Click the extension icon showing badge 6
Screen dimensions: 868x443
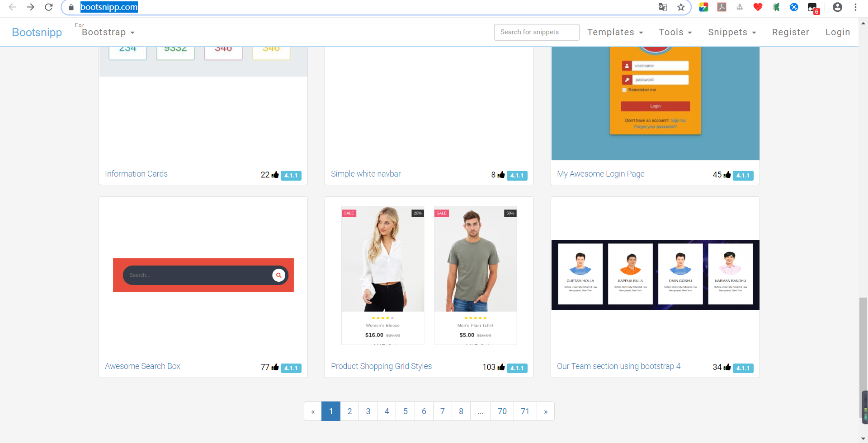[x=812, y=7]
